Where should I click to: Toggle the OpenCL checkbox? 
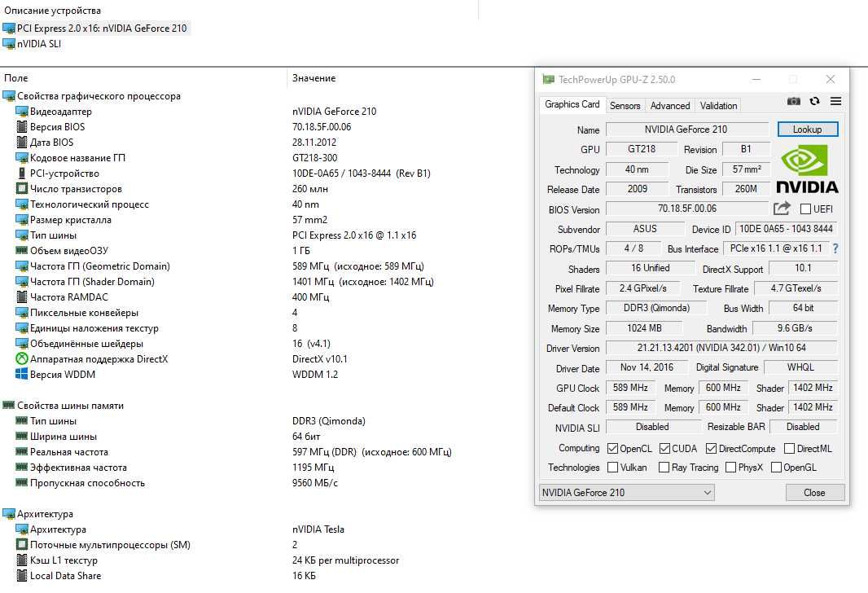(x=612, y=449)
